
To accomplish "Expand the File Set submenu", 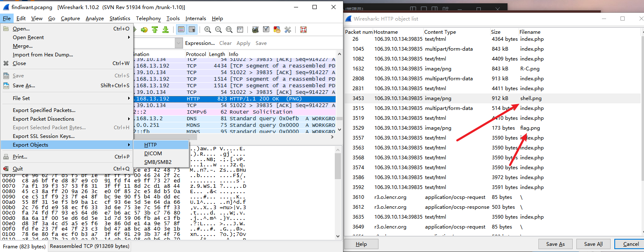I will point(67,98).
